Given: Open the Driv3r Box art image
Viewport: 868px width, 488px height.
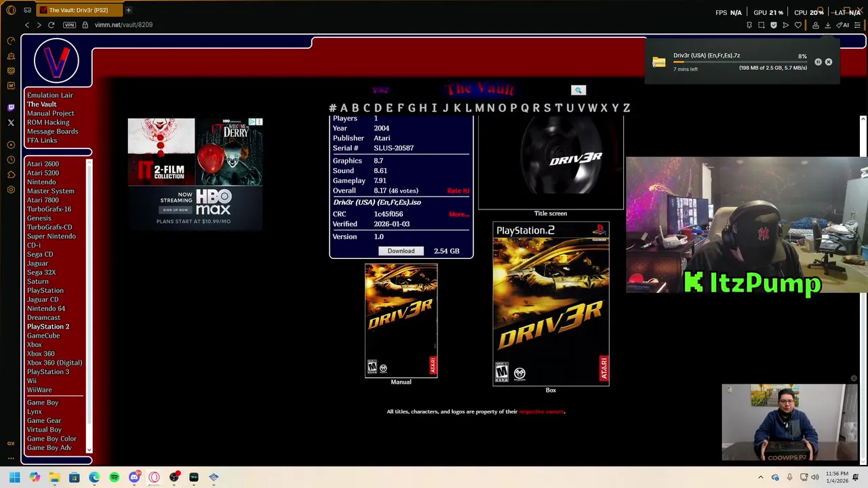Looking at the screenshot, I should coord(551,304).
